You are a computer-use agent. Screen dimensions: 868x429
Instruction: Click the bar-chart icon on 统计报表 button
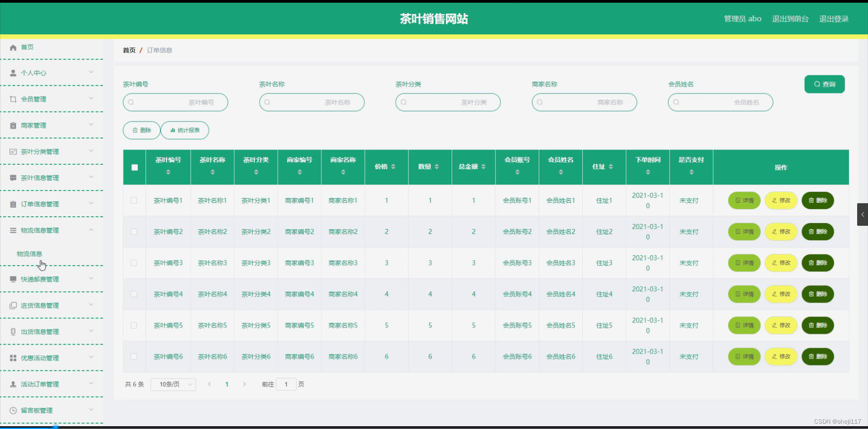click(x=172, y=130)
